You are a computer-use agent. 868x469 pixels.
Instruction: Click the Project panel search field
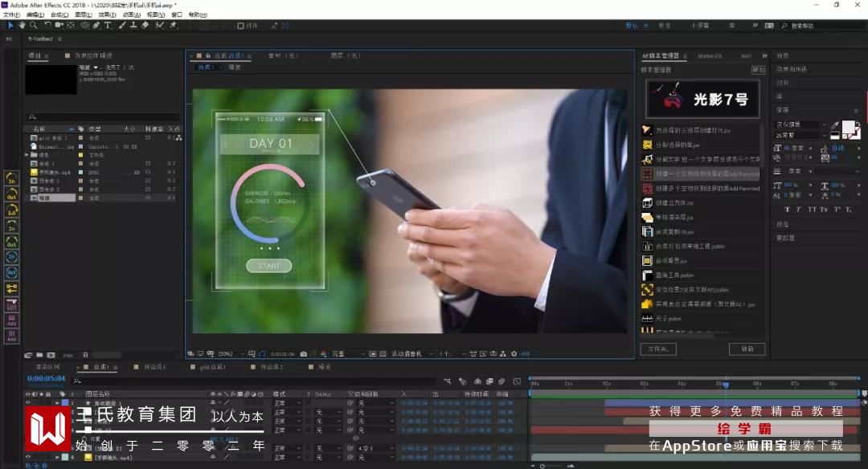[104, 116]
